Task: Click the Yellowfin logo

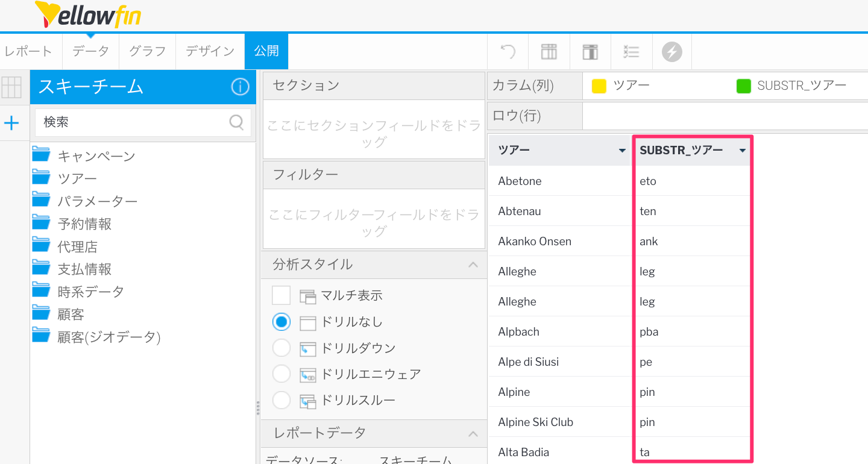Action: coord(88,14)
